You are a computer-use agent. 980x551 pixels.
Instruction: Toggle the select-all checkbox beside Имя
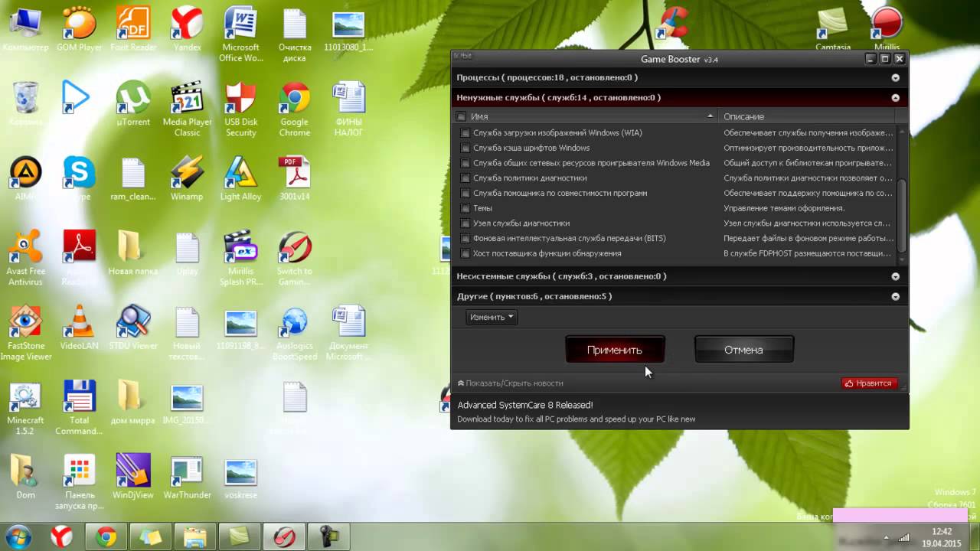(461, 116)
